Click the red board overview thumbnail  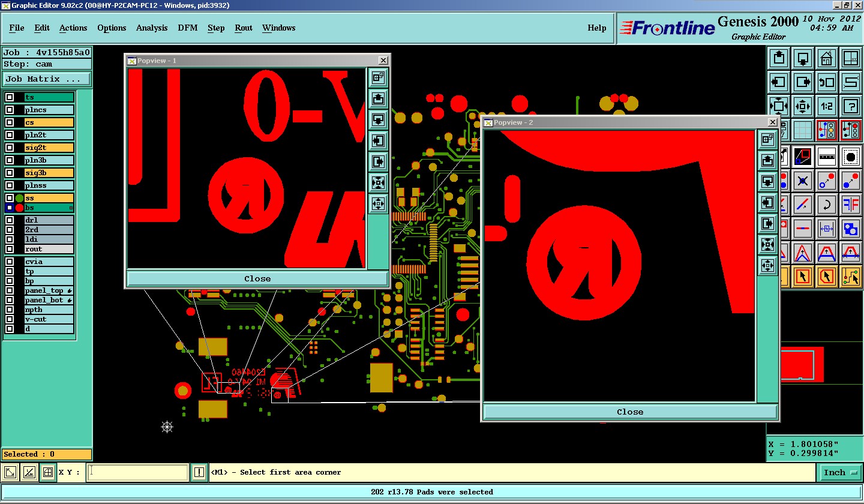coord(802,364)
